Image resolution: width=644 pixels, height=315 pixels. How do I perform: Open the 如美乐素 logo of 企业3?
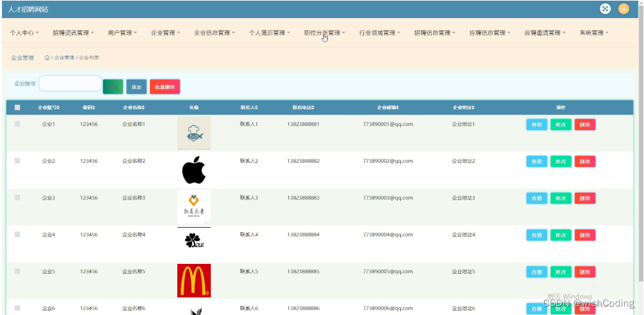(x=194, y=206)
